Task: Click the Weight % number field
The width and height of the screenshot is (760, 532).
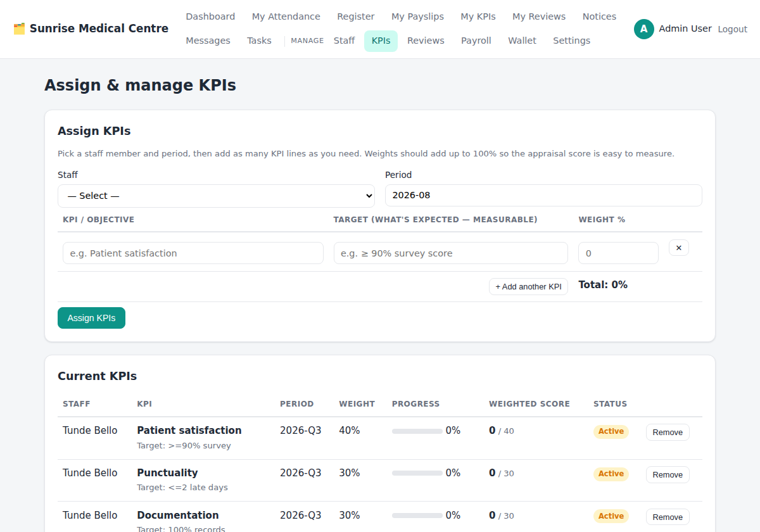Action: click(x=618, y=253)
